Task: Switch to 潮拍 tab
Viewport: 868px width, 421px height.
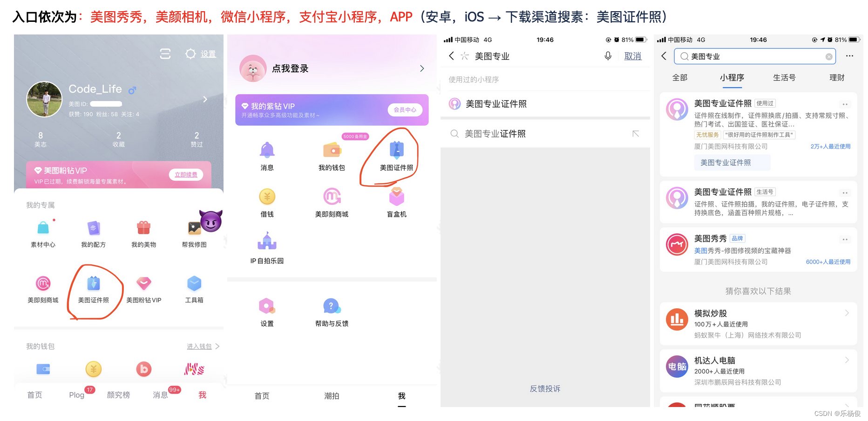Action: [x=332, y=396]
